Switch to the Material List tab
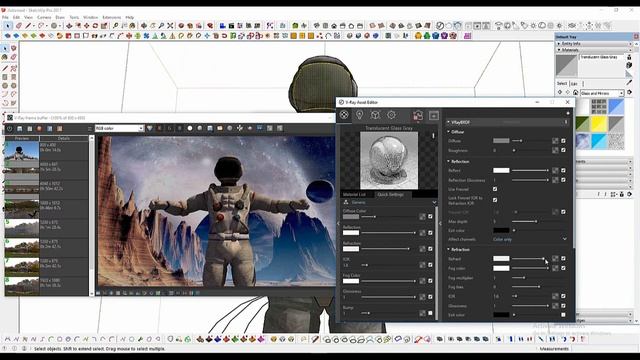The height and width of the screenshot is (360, 640). pyautogui.click(x=354, y=194)
